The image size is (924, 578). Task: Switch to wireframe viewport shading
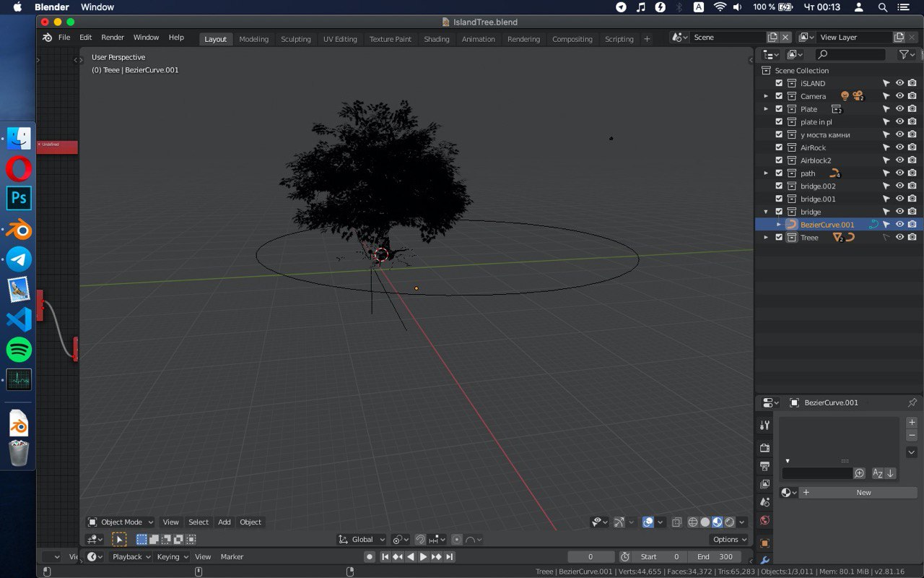[693, 522]
